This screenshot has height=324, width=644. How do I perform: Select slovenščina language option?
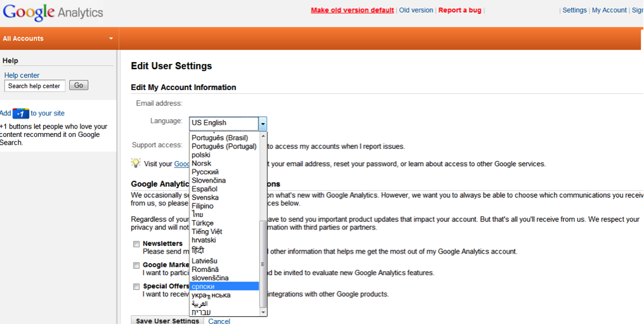coord(224,278)
